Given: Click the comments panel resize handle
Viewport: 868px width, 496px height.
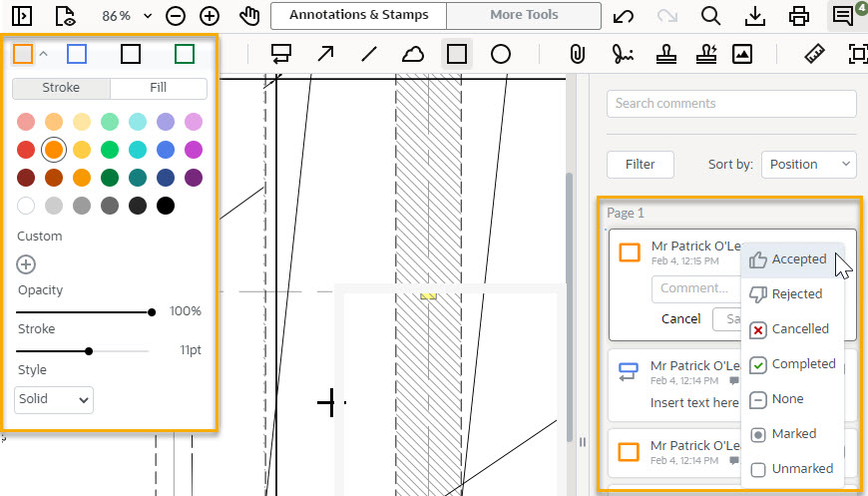Looking at the screenshot, I should pyautogui.click(x=583, y=442).
